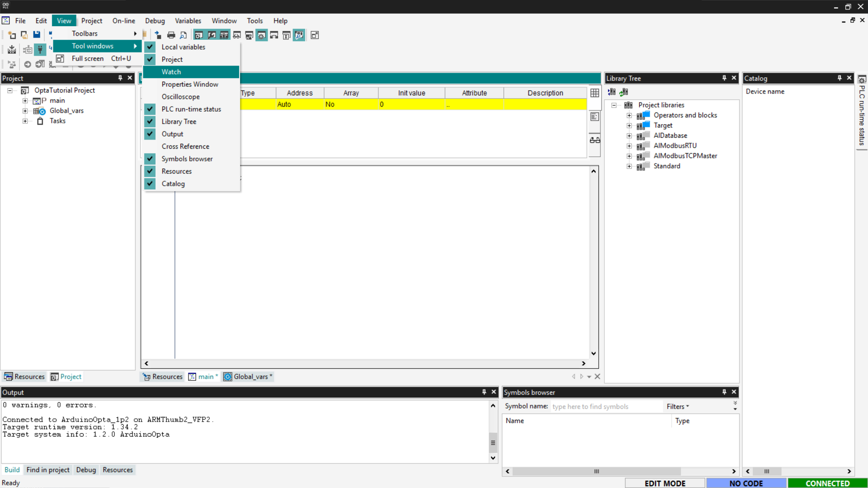This screenshot has width=868, height=488.
Task: Click the Print preview magnifier icon
Action: [x=183, y=35]
